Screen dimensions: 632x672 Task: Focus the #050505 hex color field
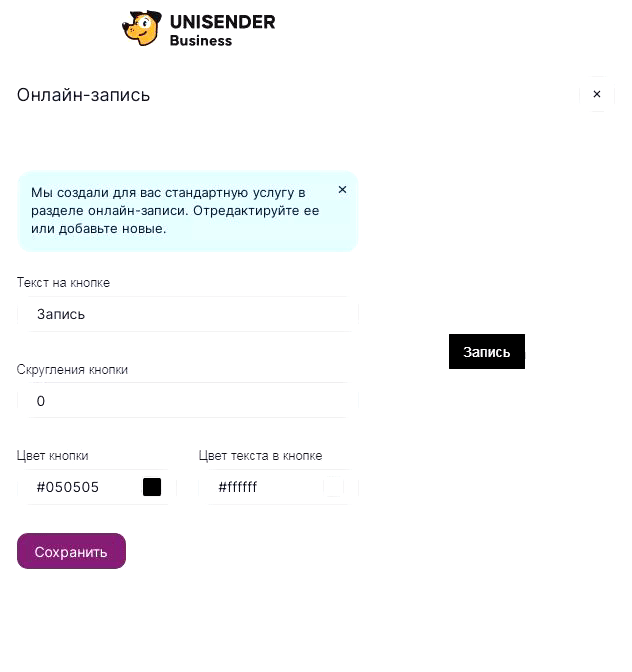97,487
